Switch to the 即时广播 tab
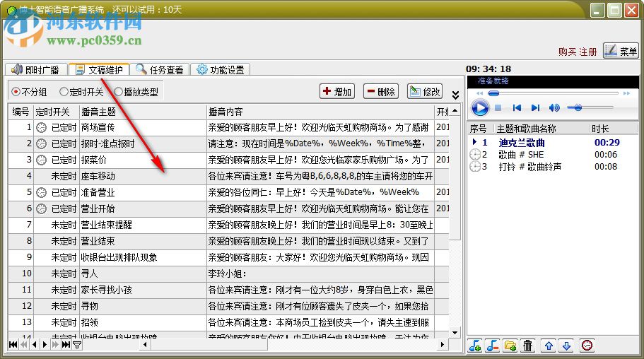 coord(35,69)
